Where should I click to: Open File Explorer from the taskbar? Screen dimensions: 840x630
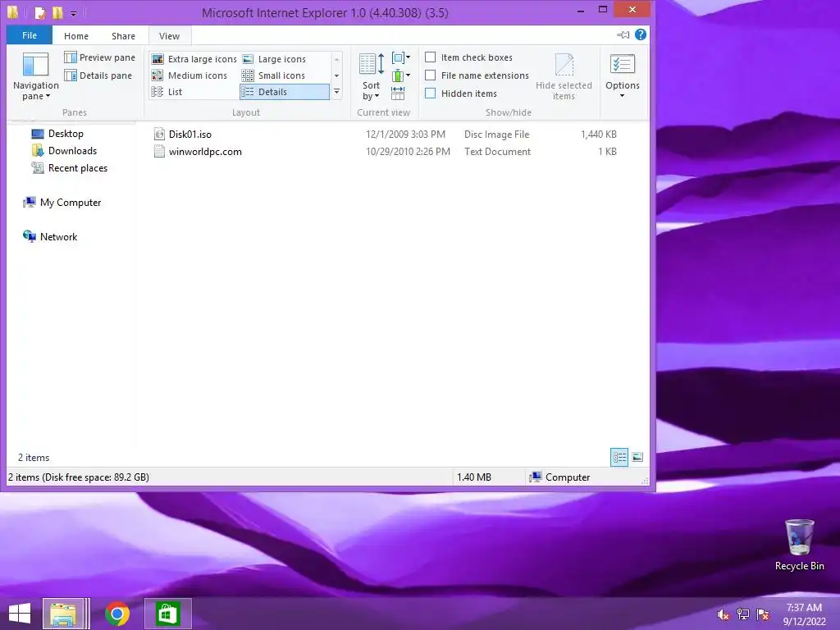(x=63, y=614)
